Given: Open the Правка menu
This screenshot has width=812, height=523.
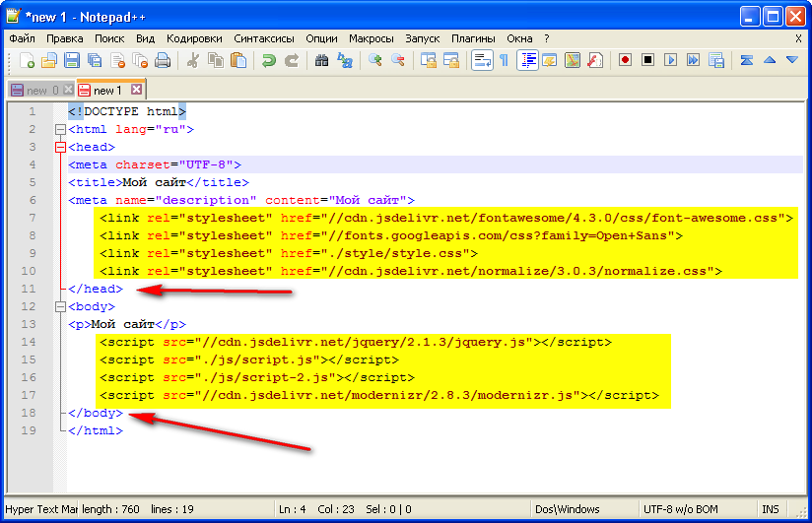Looking at the screenshot, I should click(x=65, y=38).
